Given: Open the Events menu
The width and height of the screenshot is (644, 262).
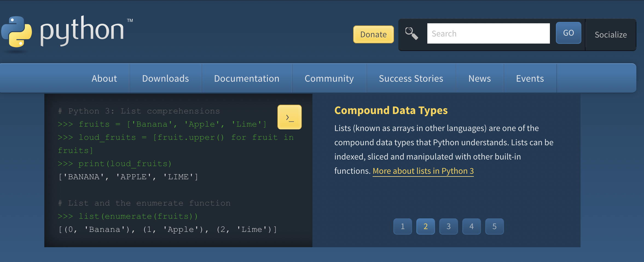Looking at the screenshot, I should coord(530,78).
